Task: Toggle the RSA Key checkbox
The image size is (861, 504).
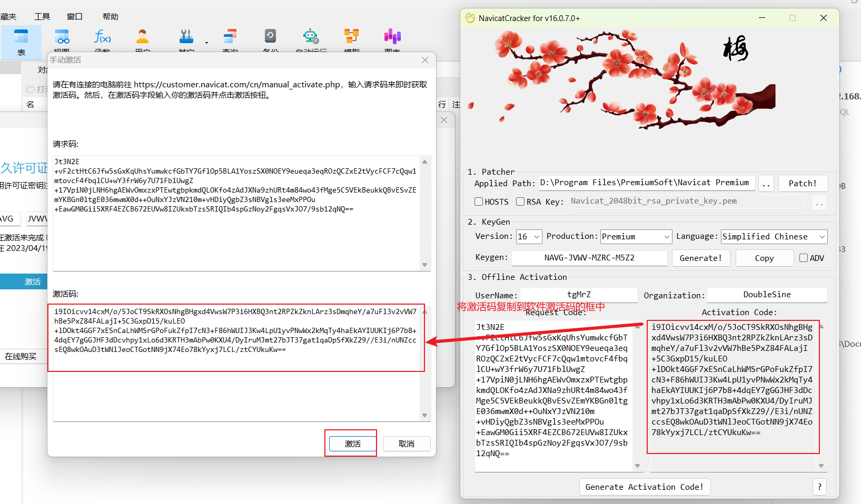Action: pyautogui.click(x=520, y=201)
